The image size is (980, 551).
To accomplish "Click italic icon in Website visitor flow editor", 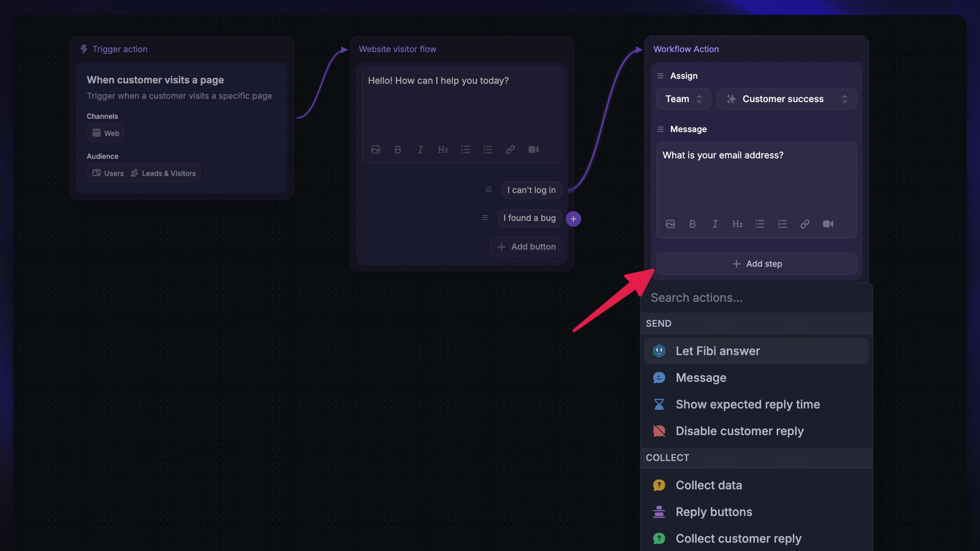I will [420, 150].
